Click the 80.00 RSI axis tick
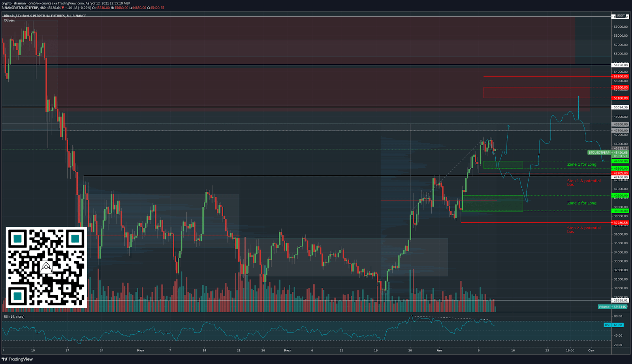This screenshot has height=364, width=632. [x=618, y=316]
